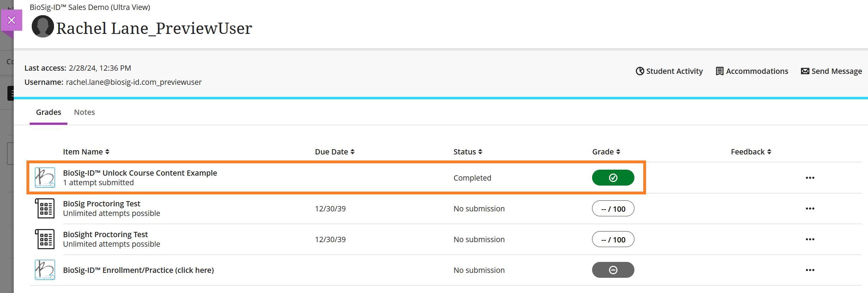Click No submission status for BioSight Proctoring Test
The image size is (868, 293).
479,239
